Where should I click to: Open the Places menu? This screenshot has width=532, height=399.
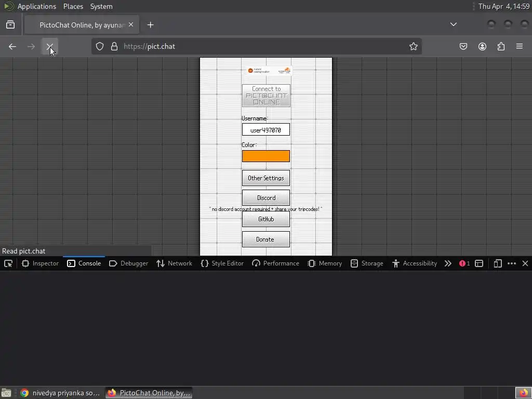point(73,6)
